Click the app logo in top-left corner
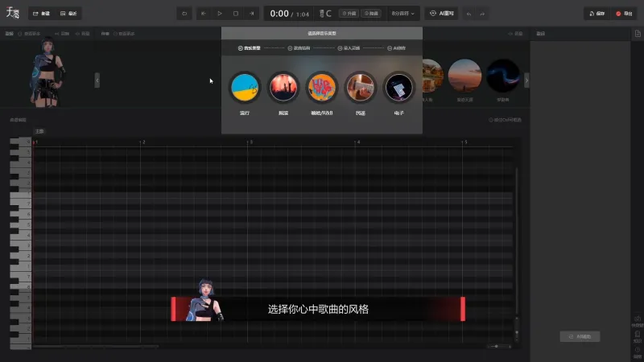 coord(13,13)
